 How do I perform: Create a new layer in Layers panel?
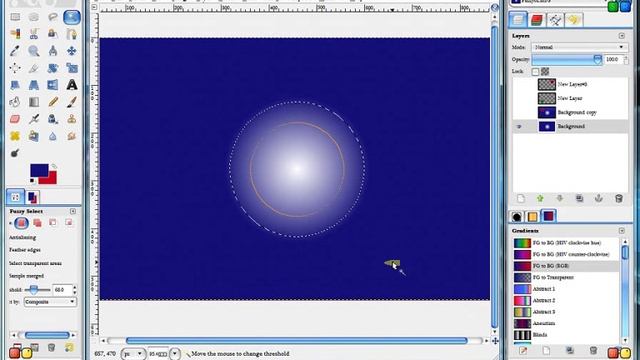[521, 199]
